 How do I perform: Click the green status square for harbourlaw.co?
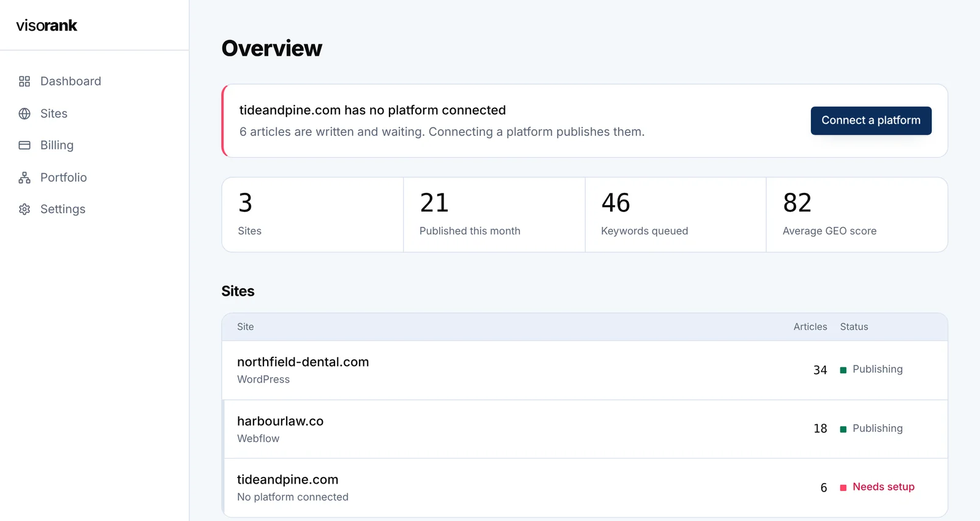843,429
